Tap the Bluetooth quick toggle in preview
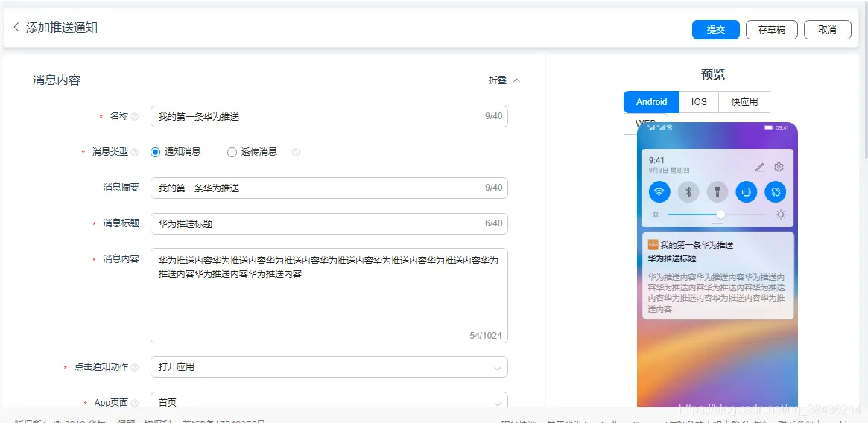 [x=688, y=192]
